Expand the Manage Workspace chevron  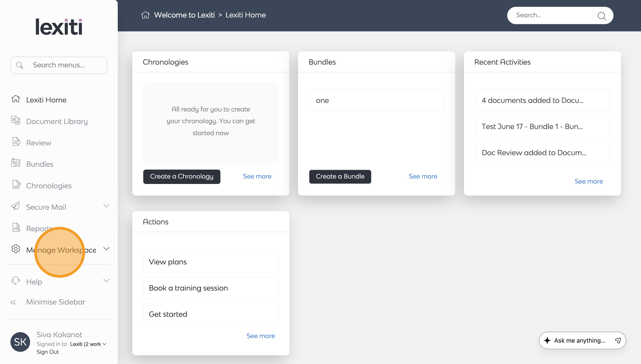106,249
